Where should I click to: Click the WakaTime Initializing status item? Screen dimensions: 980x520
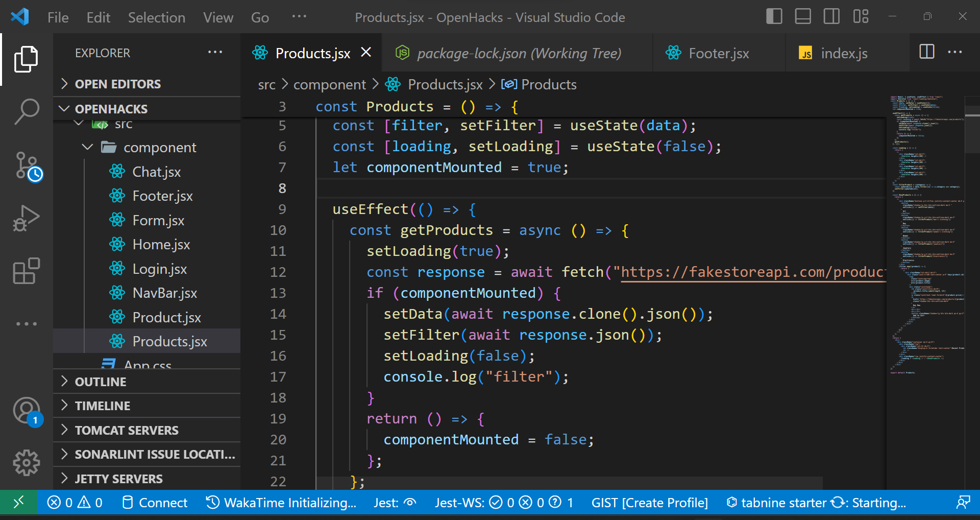coord(281,503)
